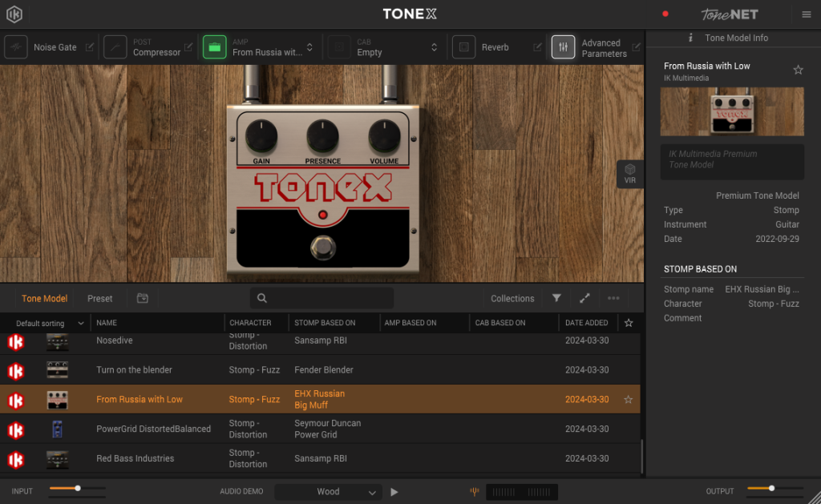
Task: Click the tone list scrollbar
Action: (x=642, y=457)
